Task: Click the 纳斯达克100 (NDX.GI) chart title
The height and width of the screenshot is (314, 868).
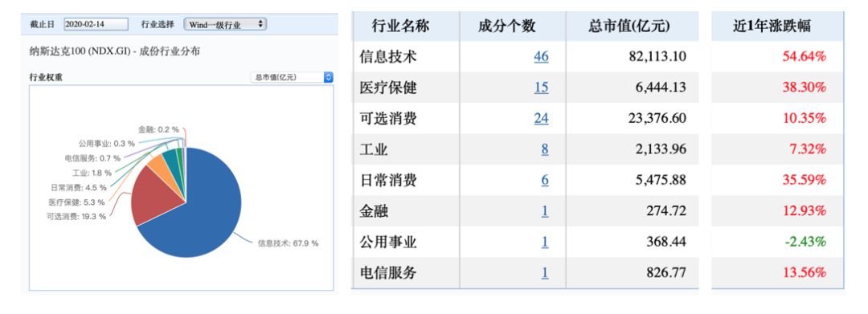Action: point(115,52)
